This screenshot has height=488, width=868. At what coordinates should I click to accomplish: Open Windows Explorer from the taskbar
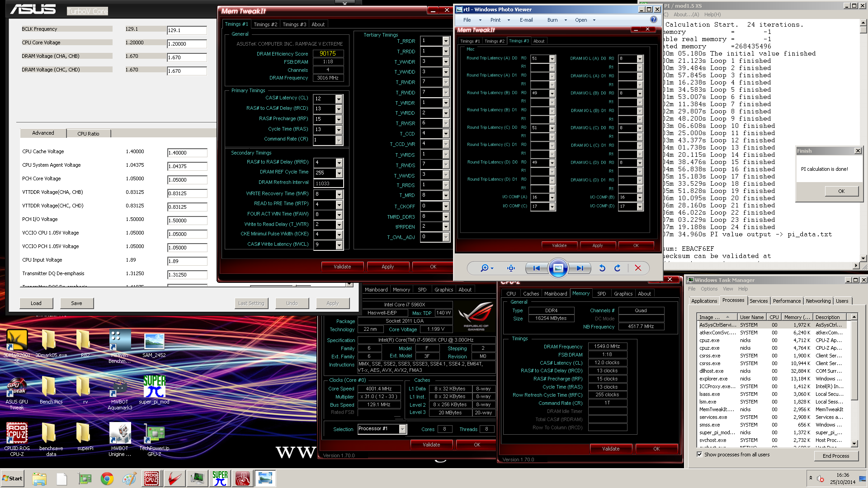tap(39, 479)
